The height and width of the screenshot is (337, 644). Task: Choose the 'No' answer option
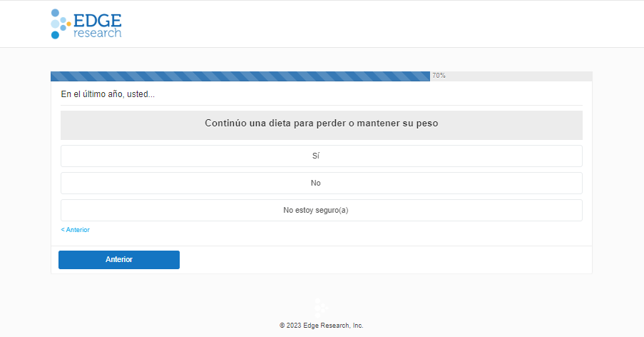(x=321, y=183)
